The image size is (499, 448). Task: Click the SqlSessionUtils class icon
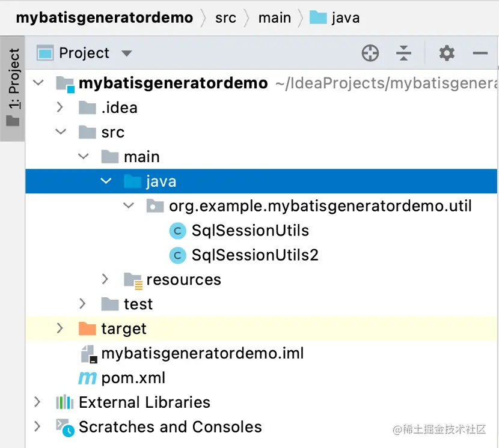pos(177,231)
